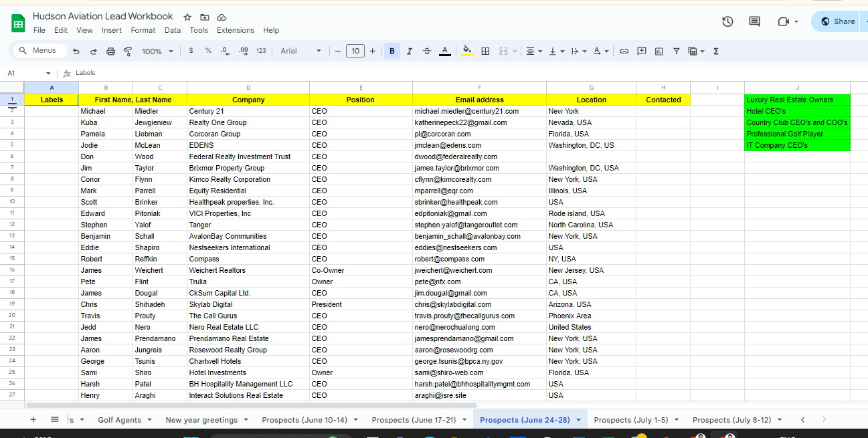
Task: Open version history clock icon
Action: (x=727, y=21)
